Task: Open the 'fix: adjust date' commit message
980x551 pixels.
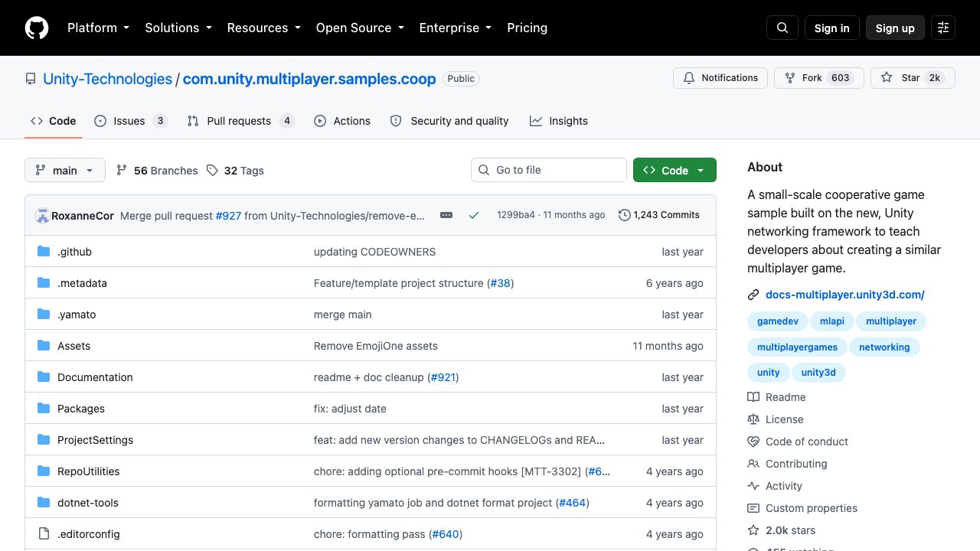Action: pos(350,409)
